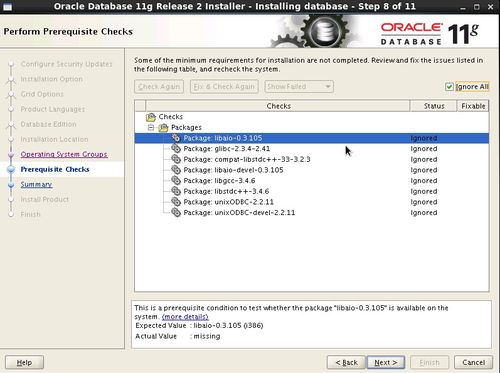The height and width of the screenshot is (373, 500).
Task: Click the libgcc-3.4.6 package icon
Action: (x=176, y=181)
